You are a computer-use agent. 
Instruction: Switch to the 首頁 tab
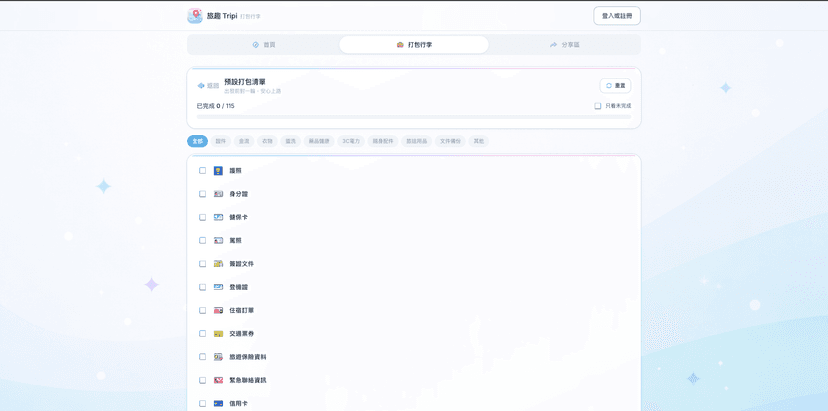(x=264, y=45)
